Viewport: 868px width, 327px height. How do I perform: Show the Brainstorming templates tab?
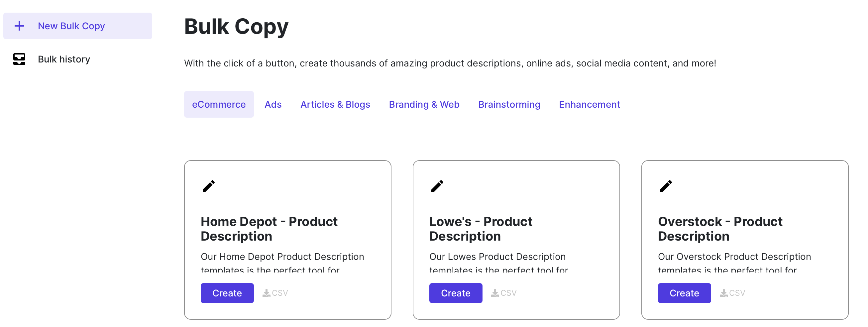[x=509, y=104]
